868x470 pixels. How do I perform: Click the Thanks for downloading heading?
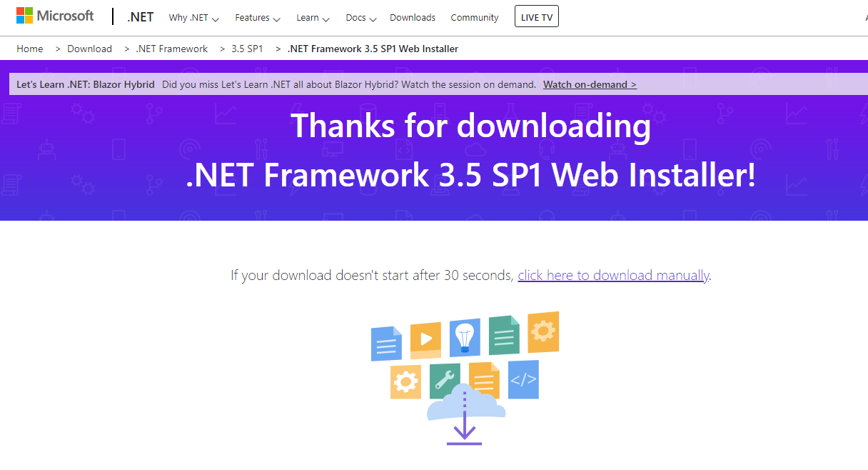471,126
